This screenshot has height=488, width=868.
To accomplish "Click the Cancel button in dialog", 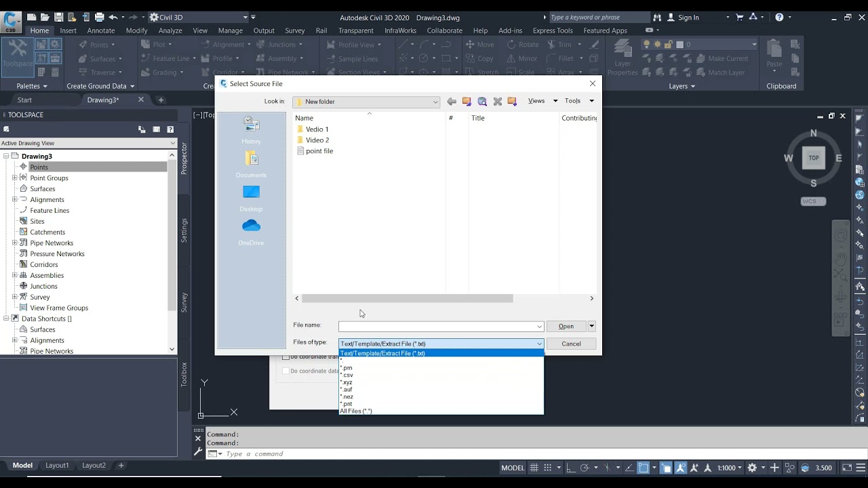I will [571, 344].
